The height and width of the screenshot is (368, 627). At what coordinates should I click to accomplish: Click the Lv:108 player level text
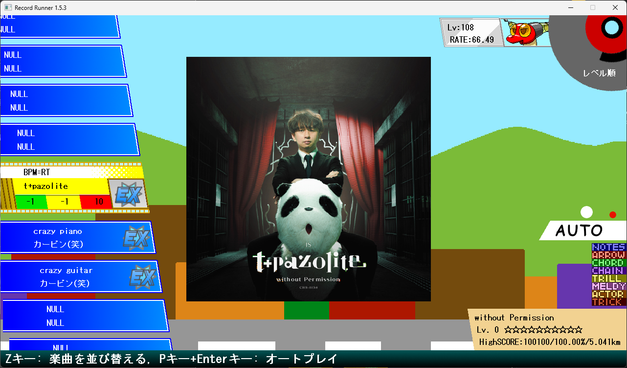[461, 28]
